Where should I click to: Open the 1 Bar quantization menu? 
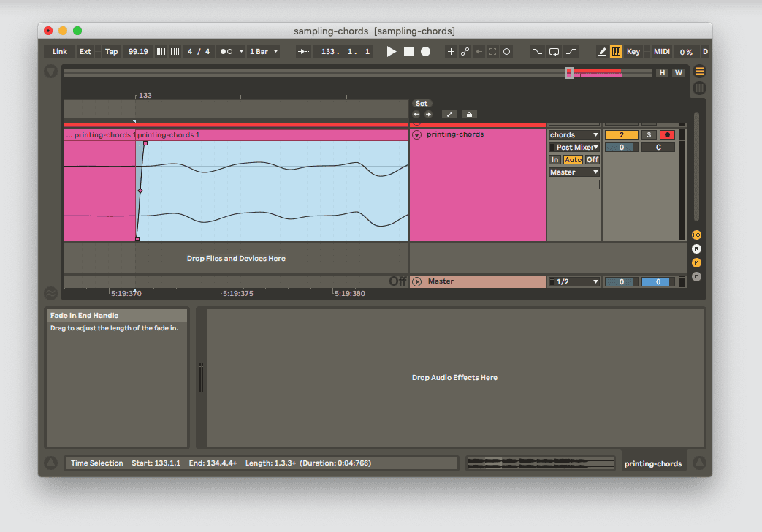(x=264, y=51)
